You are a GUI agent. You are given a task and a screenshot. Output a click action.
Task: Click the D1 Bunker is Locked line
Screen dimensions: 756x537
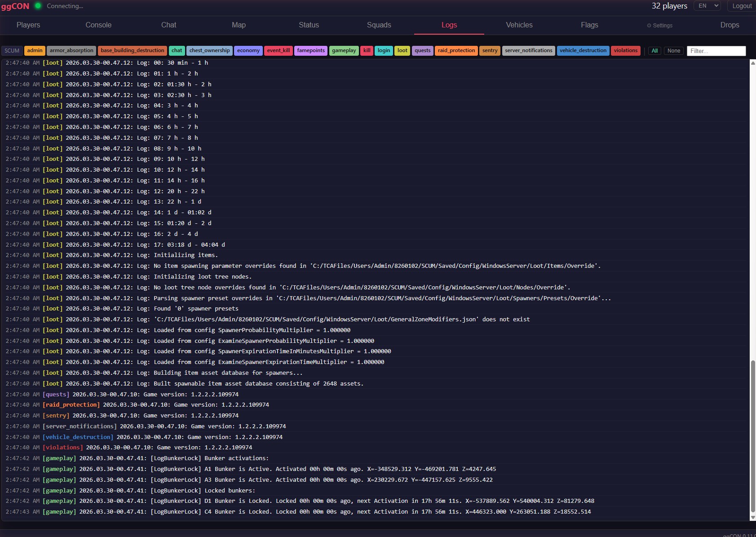(x=375, y=501)
